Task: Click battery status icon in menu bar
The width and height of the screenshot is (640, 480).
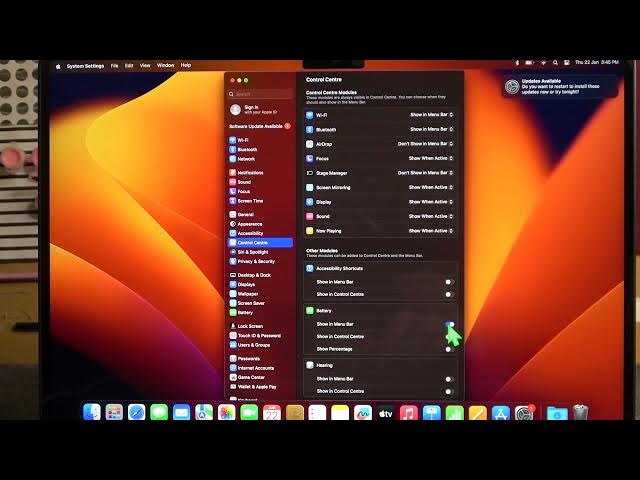Action: click(x=529, y=62)
